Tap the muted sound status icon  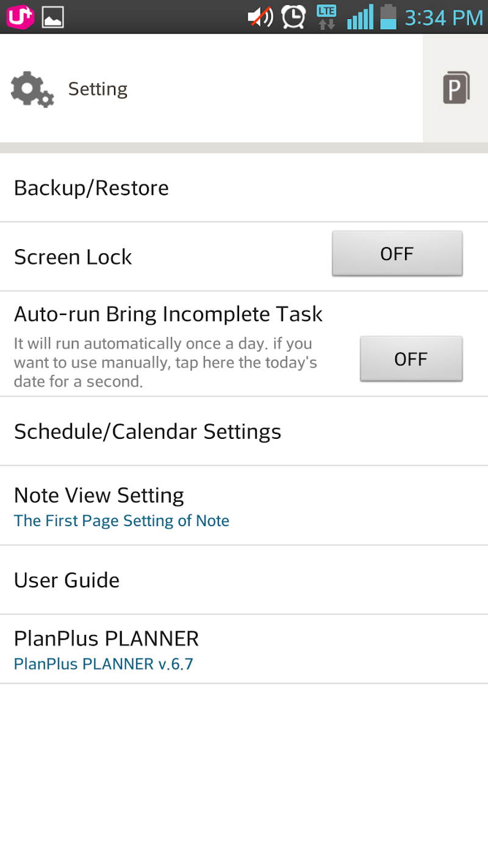pyautogui.click(x=260, y=17)
